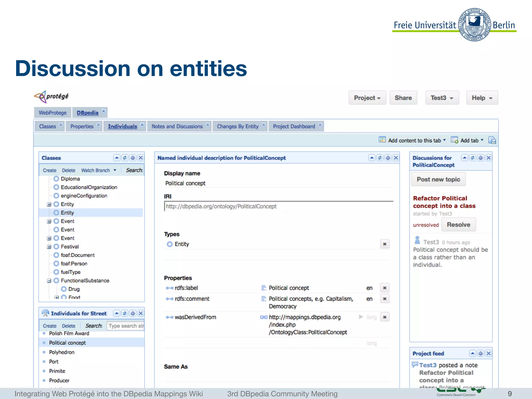Collapse the FunctionalSubstance class node

49,281
